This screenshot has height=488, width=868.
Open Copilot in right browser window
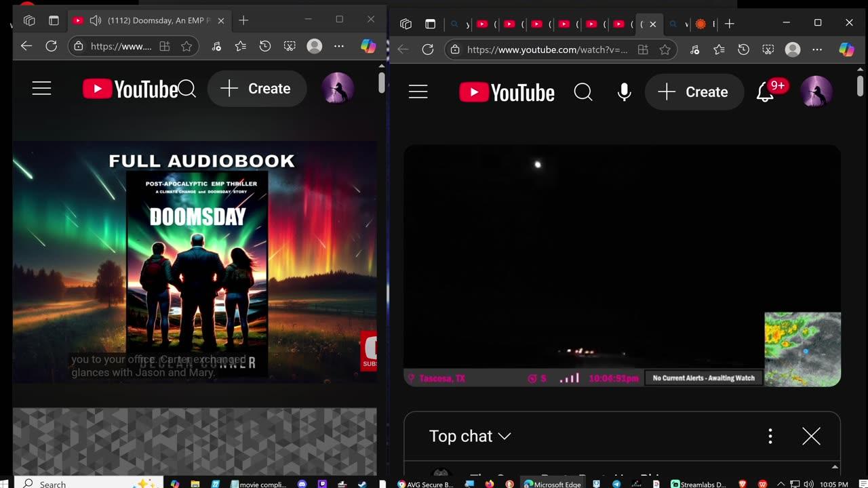tap(846, 49)
